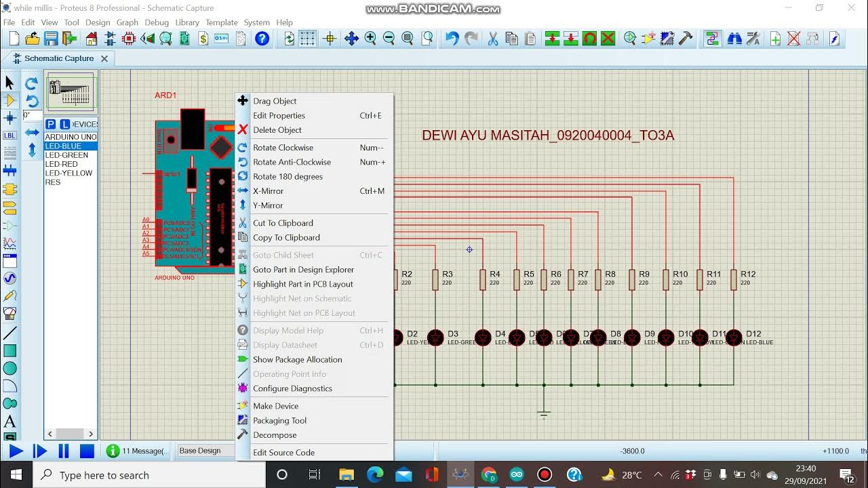Click the Cut scissors toolbar icon
This screenshot has width=868, height=488.
[x=493, y=39]
